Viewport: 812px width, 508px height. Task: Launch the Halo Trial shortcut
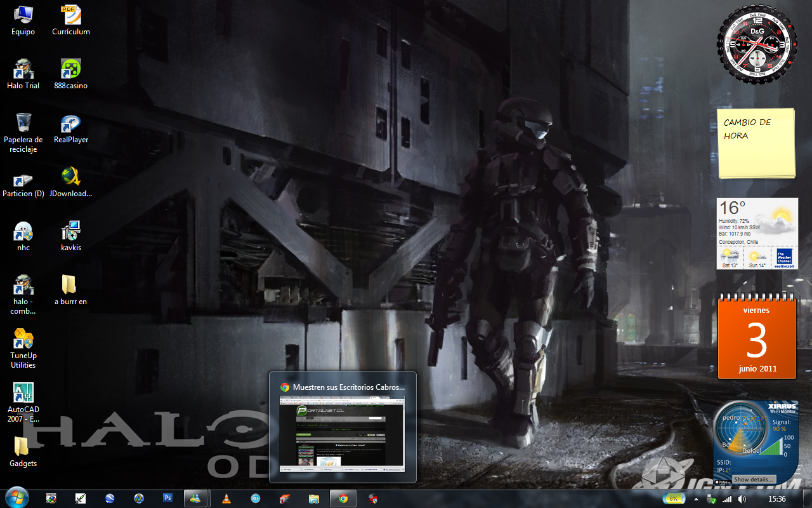coord(23,74)
